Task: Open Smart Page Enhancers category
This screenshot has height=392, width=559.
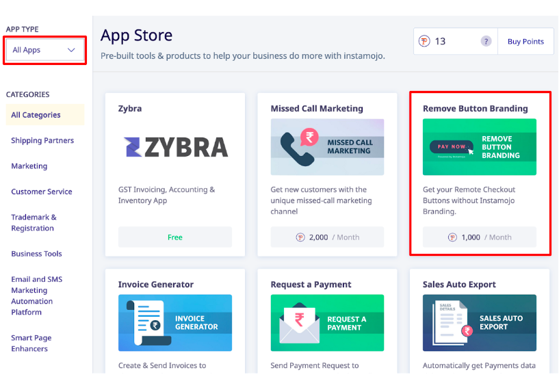Action: pyautogui.click(x=31, y=343)
